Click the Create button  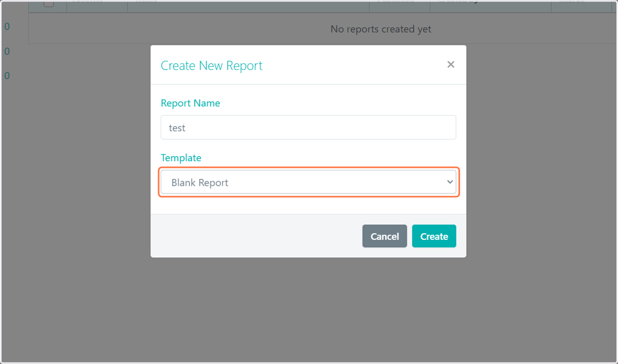click(x=434, y=236)
